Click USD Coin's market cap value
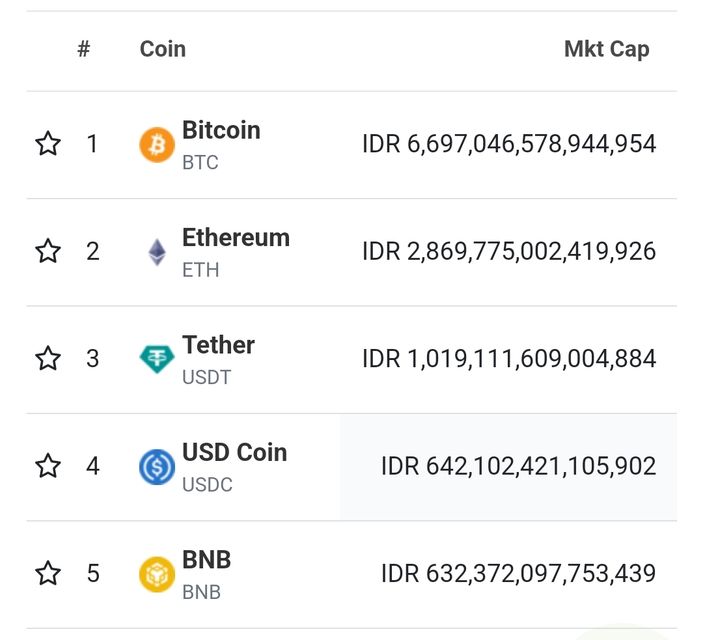The image size is (703, 640). pyautogui.click(x=518, y=466)
